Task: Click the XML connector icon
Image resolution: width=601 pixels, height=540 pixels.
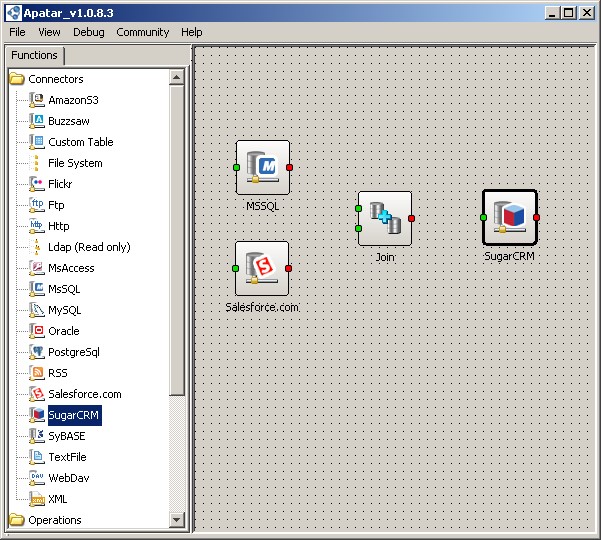Action: pyautogui.click(x=37, y=499)
